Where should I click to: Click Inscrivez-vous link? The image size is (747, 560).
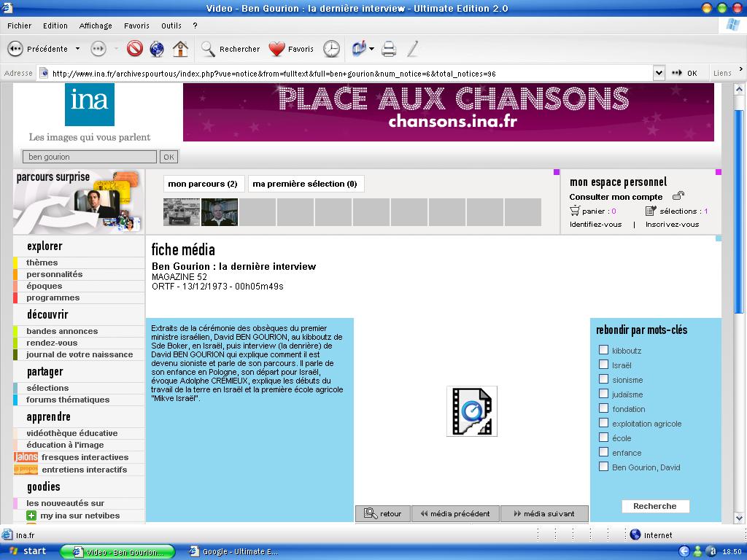672,225
